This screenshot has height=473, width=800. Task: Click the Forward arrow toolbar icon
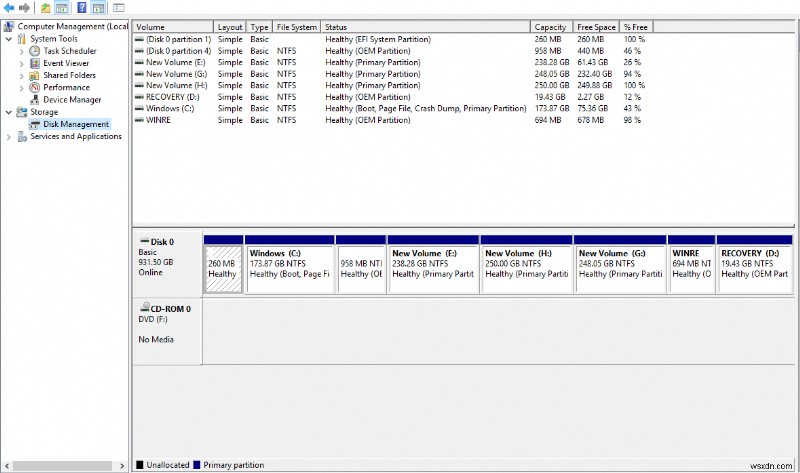[24, 8]
